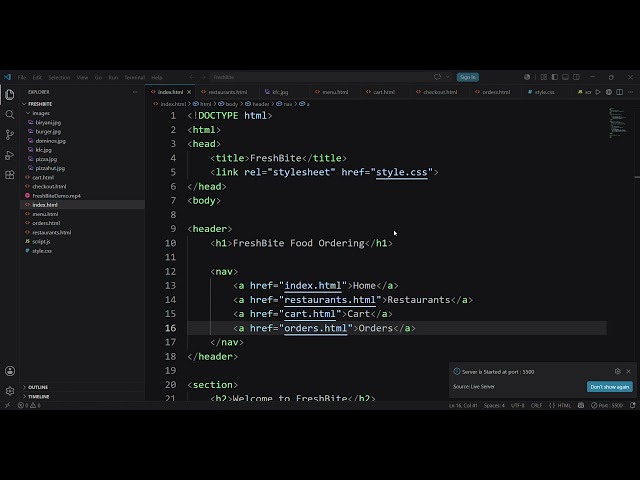Click the Split Editor Right icon

click(620, 92)
